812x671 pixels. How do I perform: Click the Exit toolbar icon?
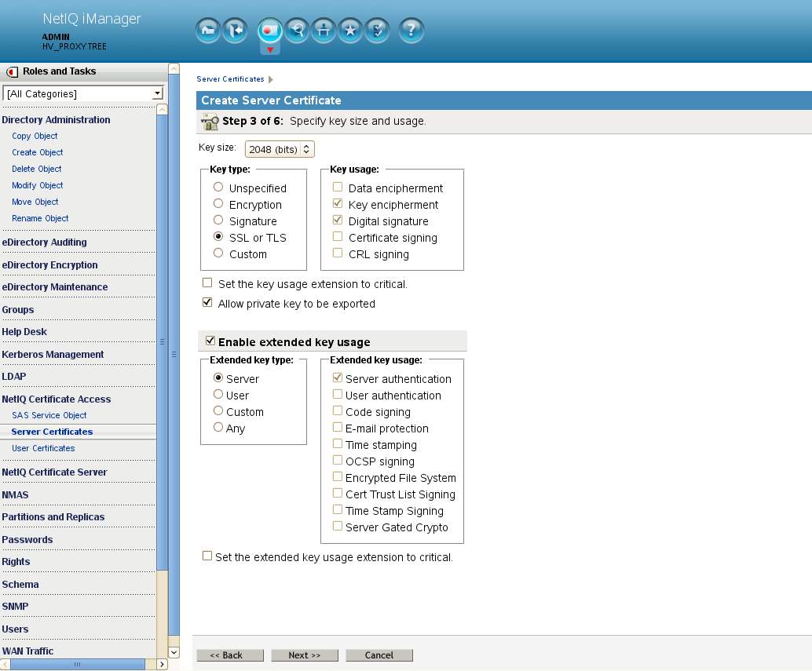tap(235, 31)
